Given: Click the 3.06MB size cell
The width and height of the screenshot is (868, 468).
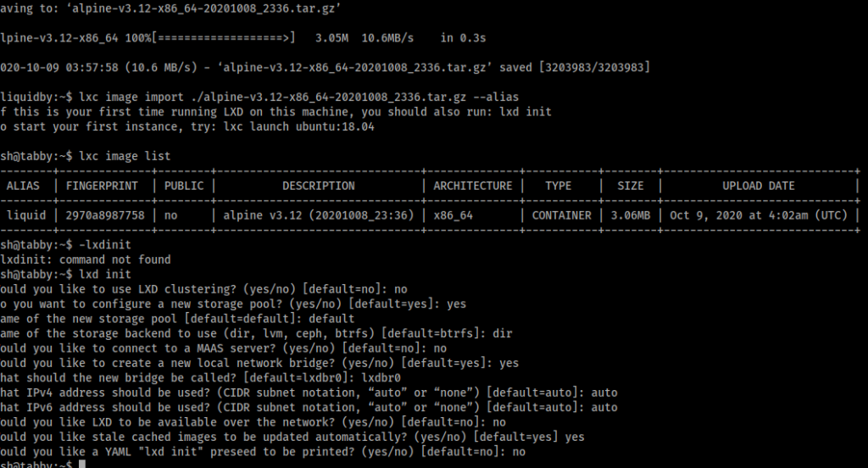Looking at the screenshot, I should 631,215.
